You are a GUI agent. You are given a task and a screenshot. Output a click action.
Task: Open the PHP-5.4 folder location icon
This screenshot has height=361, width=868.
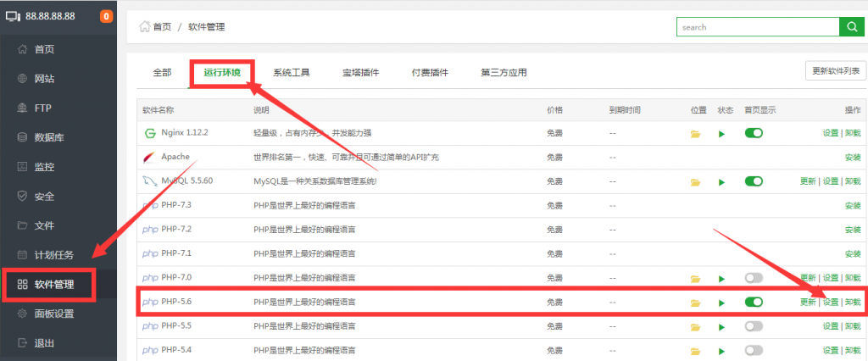[x=696, y=351]
